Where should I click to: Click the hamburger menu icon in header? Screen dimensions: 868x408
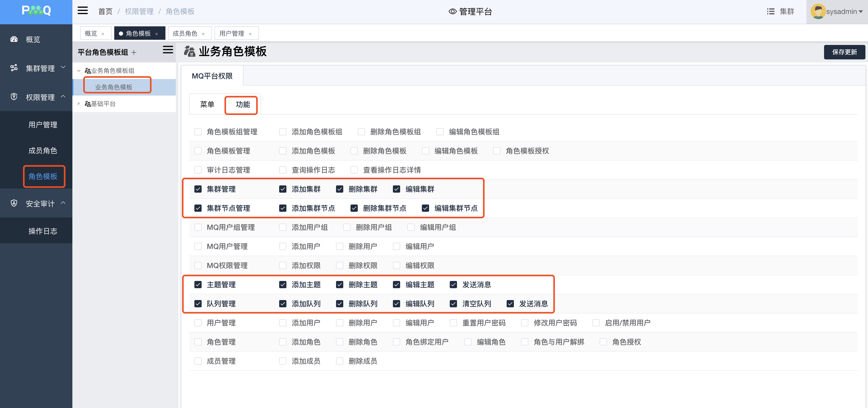pyautogui.click(x=82, y=11)
